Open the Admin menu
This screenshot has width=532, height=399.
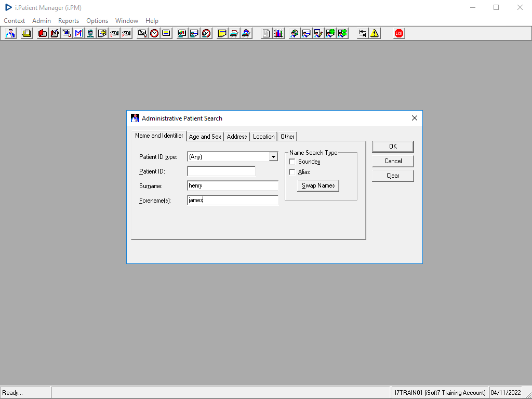(42, 21)
